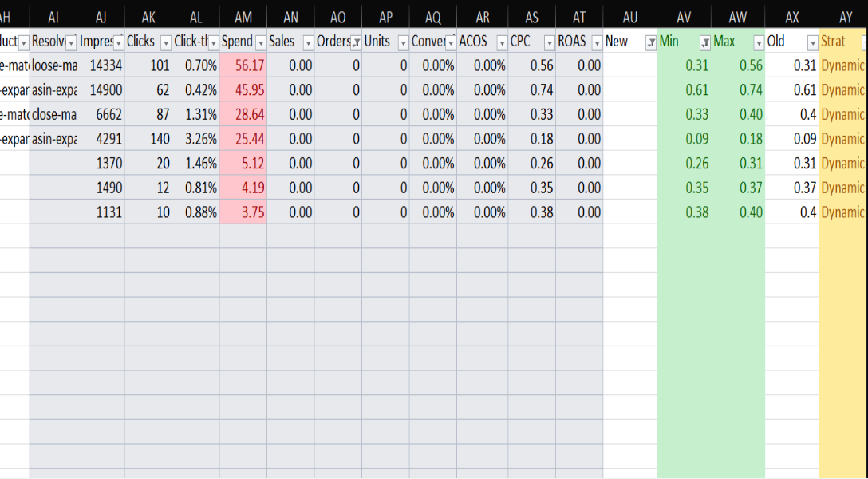Select column AR header
Viewport: 868px width, 479px height.
(x=483, y=18)
